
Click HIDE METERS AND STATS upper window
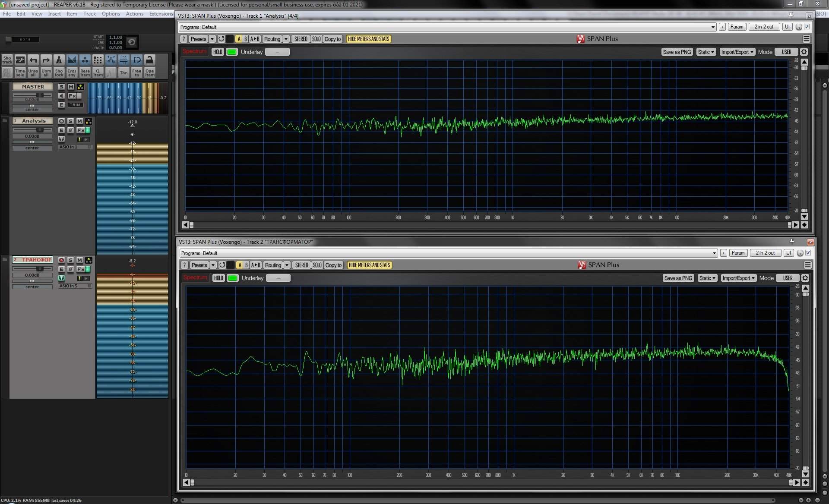coord(368,39)
